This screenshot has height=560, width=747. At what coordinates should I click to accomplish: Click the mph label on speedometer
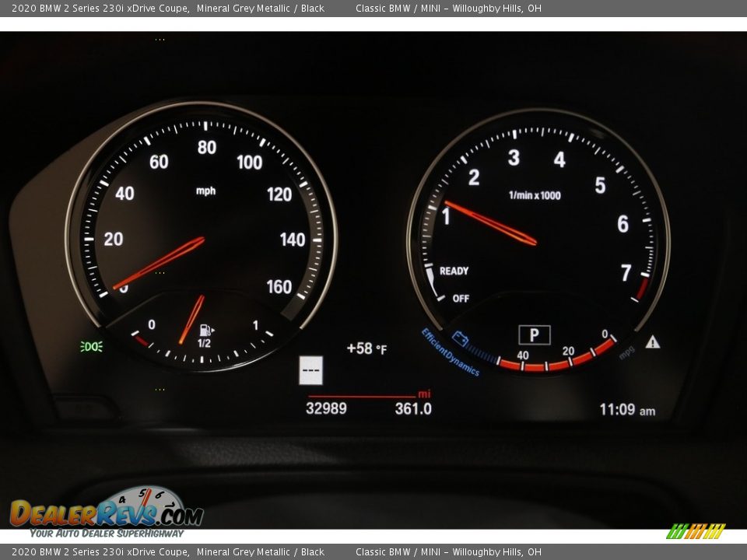[x=205, y=191]
